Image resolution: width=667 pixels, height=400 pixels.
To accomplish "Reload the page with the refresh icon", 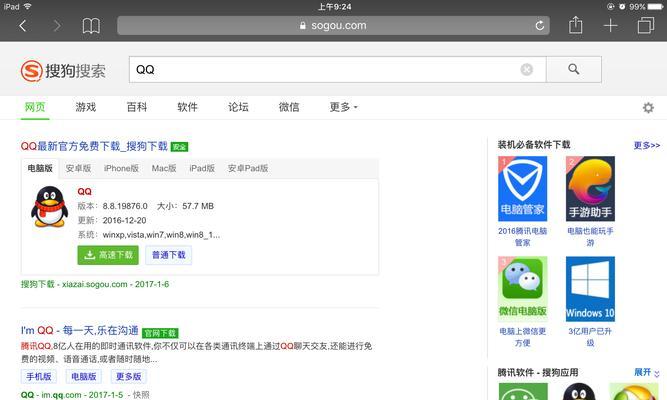I will pyautogui.click(x=539, y=26).
